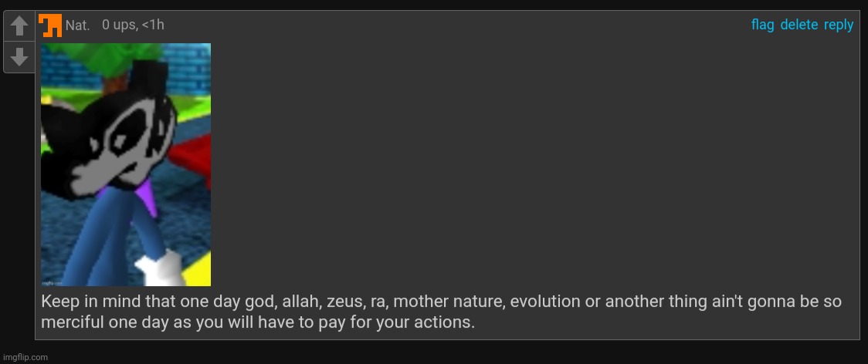868x364 pixels.
Task: Flag this comment
Action: pyautogui.click(x=762, y=25)
